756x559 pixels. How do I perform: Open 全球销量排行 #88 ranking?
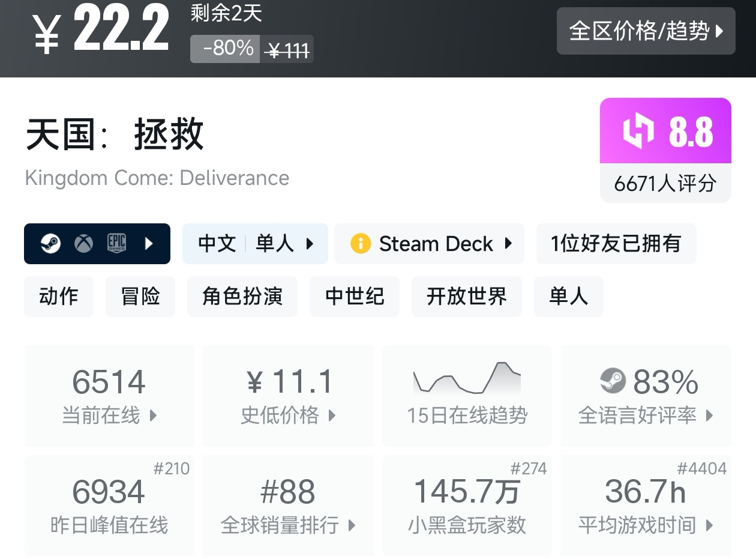[288, 506]
